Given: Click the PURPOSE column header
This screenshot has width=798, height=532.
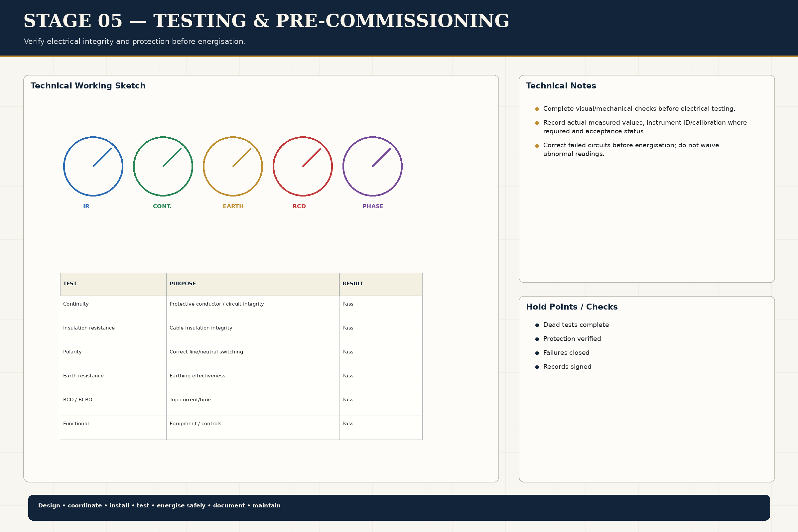Looking at the screenshot, I should click(253, 284).
